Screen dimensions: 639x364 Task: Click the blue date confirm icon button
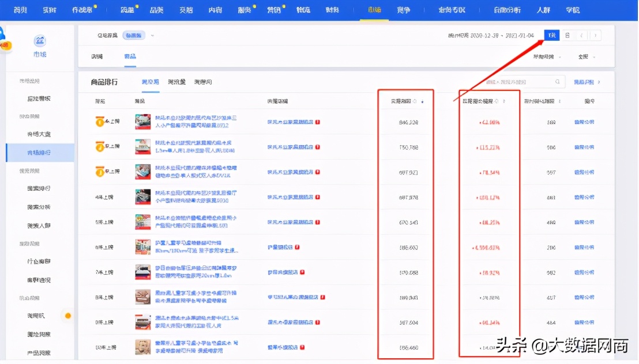pos(551,35)
